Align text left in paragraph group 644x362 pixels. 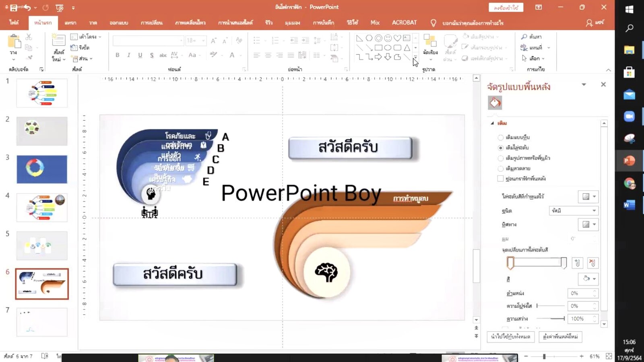(x=257, y=55)
